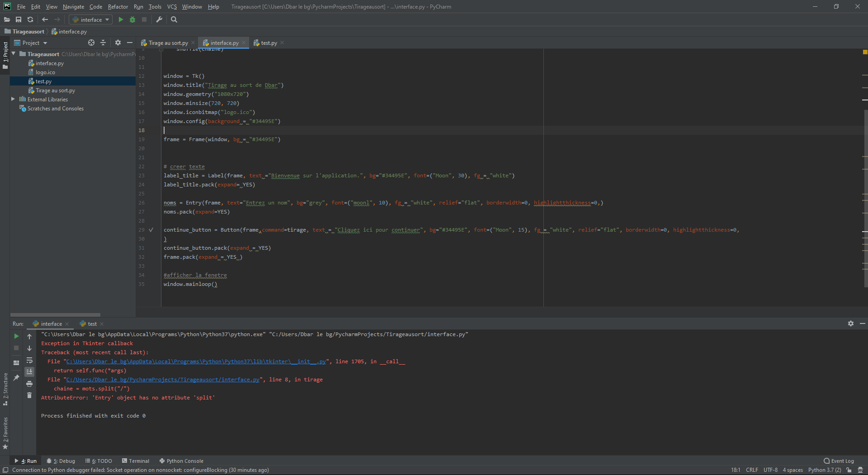The width and height of the screenshot is (868, 475).
Task: Toggle the 1: Project side tool button
Action: click(5, 56)
